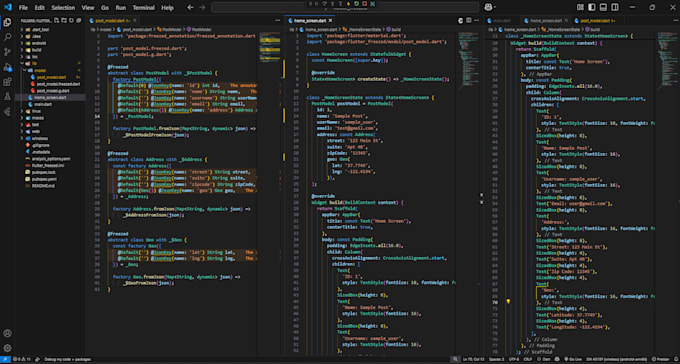Screen dimensions: 680x364
Task: Click the debug toolbar Restart icon
Action: [x=356, y=4]
